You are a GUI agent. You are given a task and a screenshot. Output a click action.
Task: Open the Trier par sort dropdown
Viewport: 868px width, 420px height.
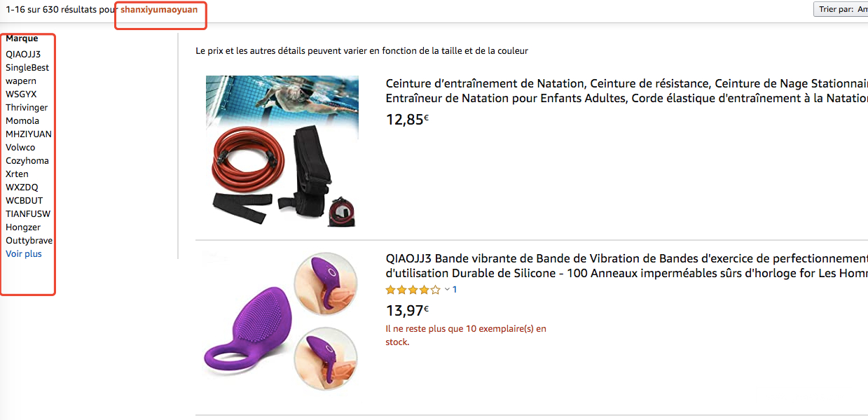[x=841, y=10]
